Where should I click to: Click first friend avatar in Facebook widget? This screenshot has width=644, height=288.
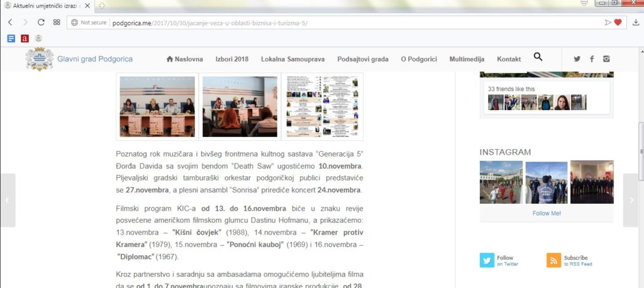coord(496,102)
